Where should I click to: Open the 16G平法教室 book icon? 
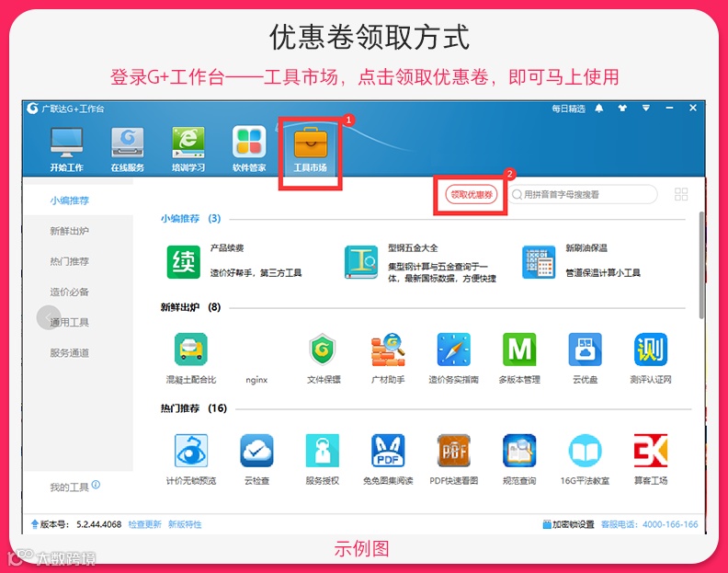point(585,451)
